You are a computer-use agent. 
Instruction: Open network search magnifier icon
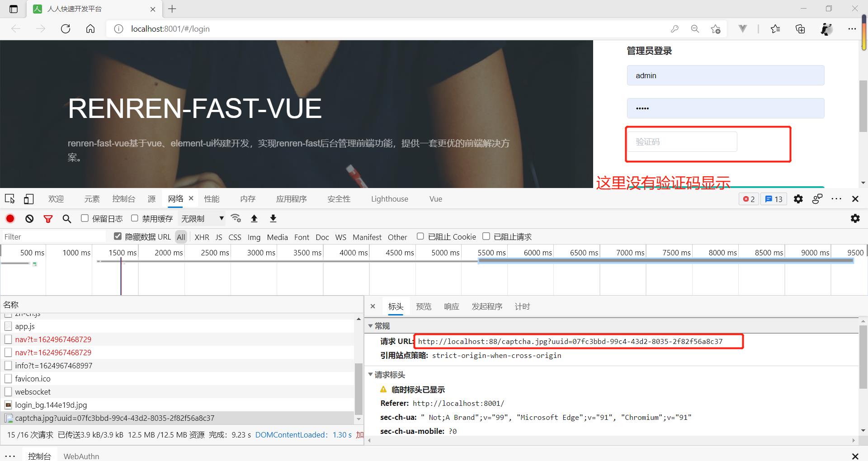pyautogui.click(x=67, y=219)
